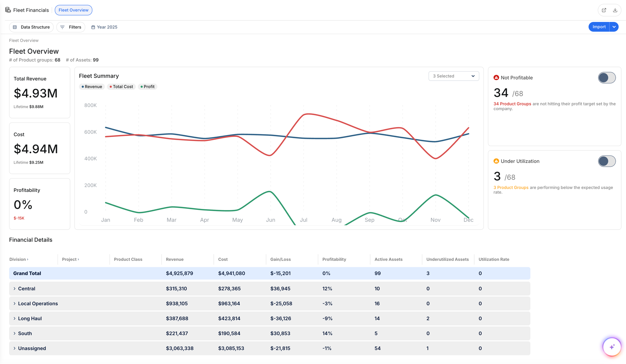The width and height of the screenshot is (626, 364).
Task: Click the Import button
Action: [x=598, y=27]
